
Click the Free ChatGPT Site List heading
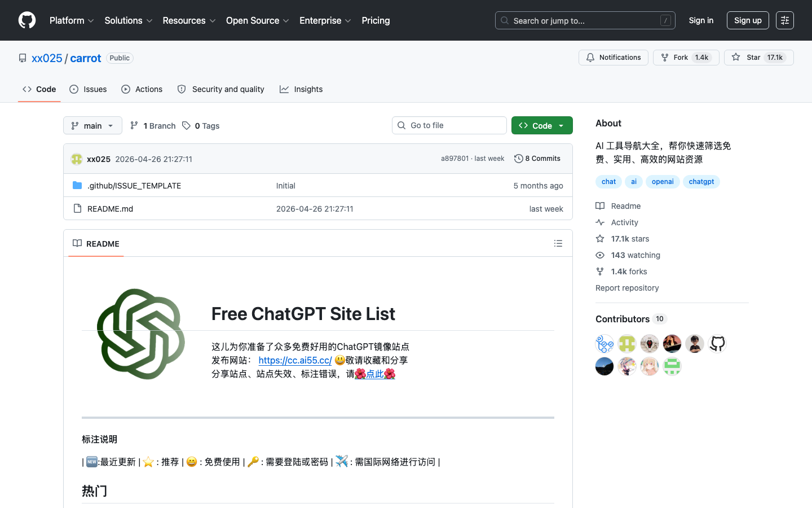[x=303, y=314]
